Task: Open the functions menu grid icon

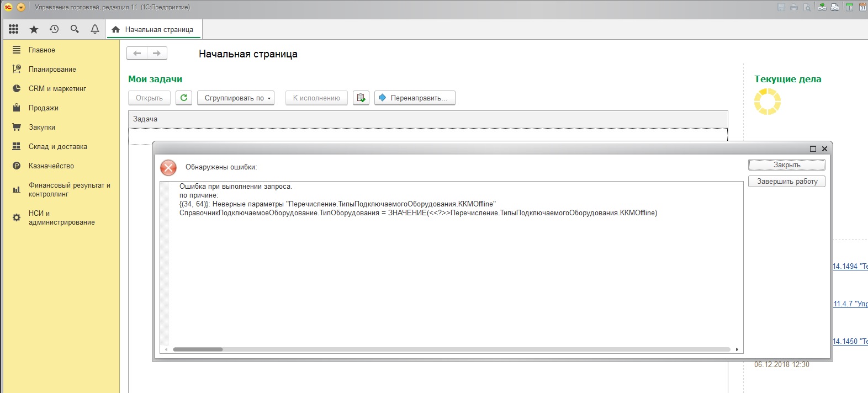Action: click(14, 29)
